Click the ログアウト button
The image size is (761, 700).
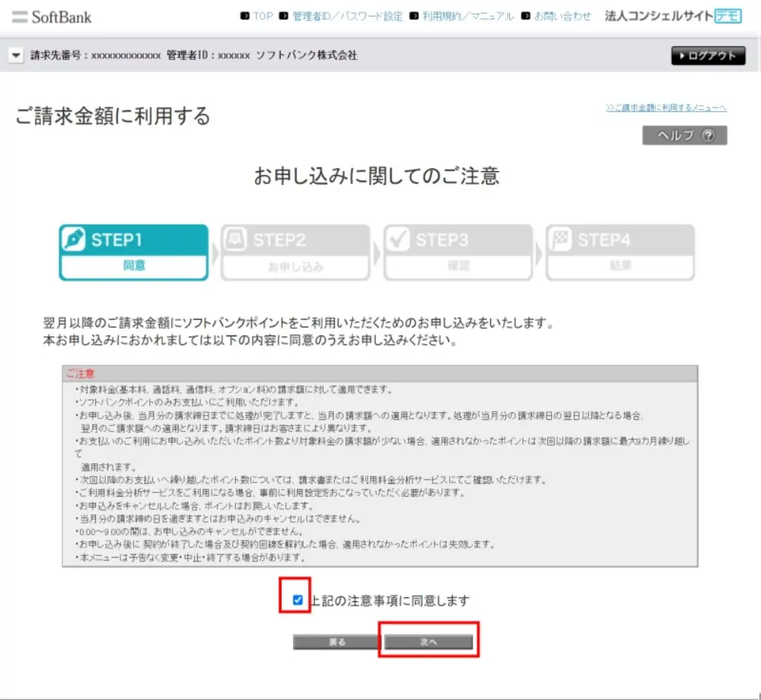click(x=708, y=56)
